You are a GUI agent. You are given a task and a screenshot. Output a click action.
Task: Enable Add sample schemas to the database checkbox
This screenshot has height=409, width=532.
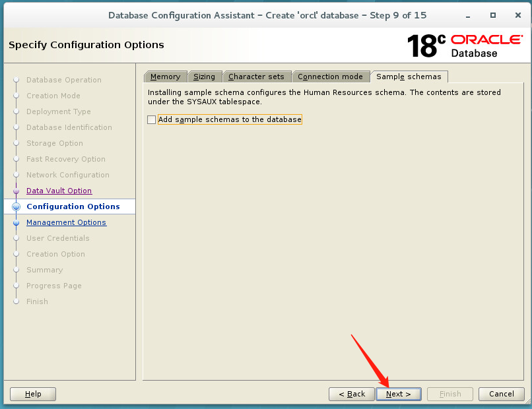click(x=152, y=119)
